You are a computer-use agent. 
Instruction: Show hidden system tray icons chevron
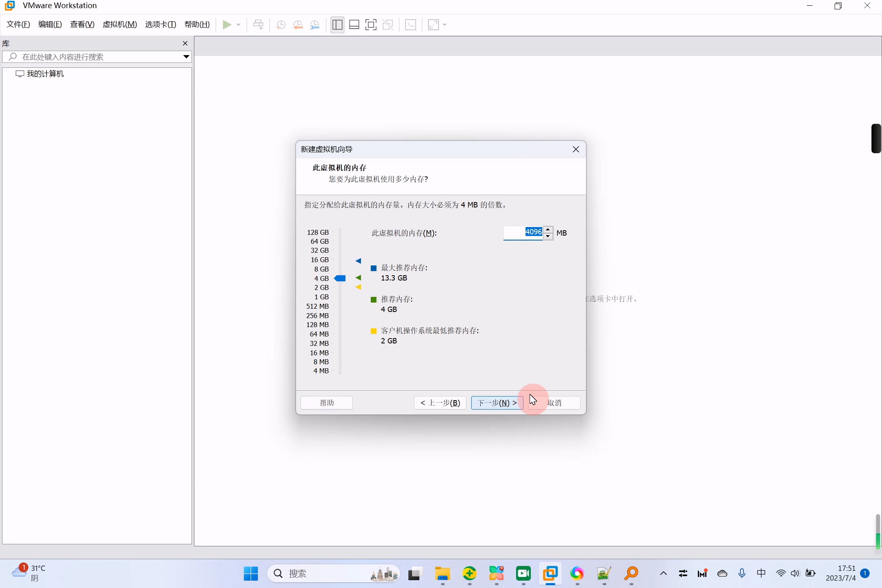tap(663, 574)
